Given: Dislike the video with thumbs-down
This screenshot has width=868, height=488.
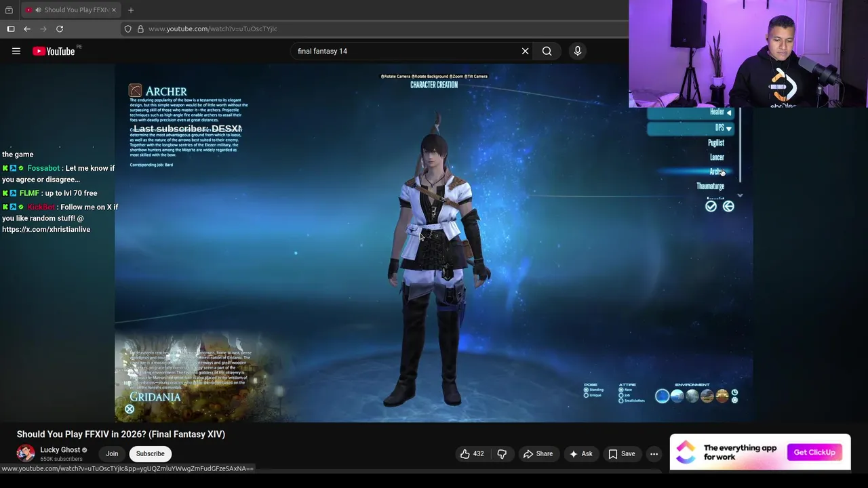Looking at the screenshot, I should click(502, 453).
